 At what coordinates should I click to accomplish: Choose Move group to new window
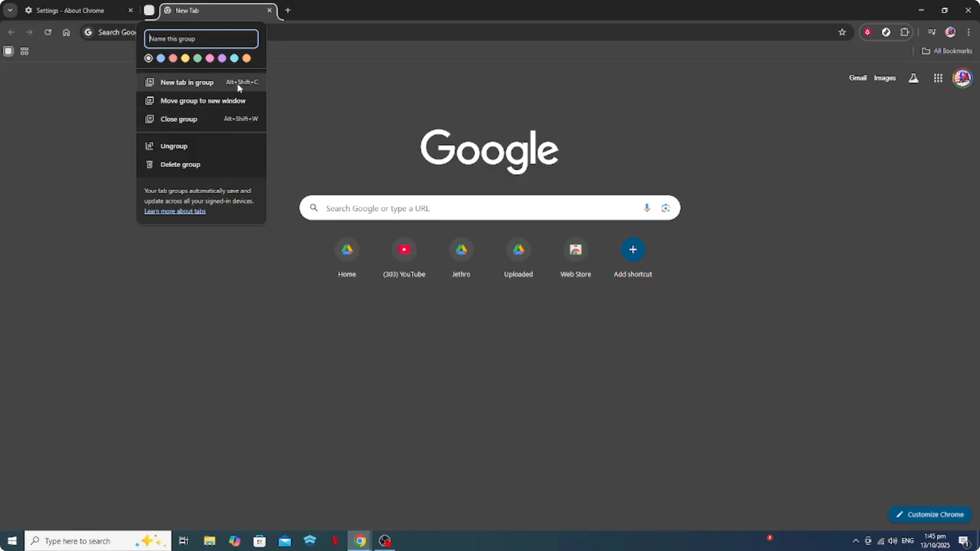[201, 101]
